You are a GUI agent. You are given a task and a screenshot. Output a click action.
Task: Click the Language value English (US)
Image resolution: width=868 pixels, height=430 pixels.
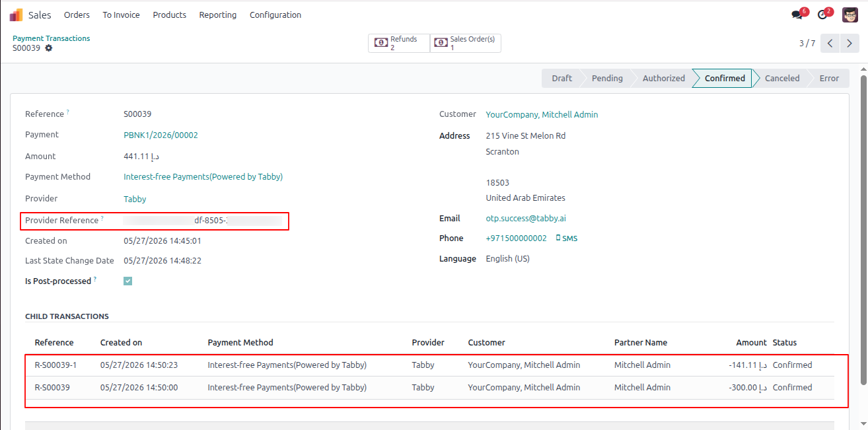click(x=507, y=259)
